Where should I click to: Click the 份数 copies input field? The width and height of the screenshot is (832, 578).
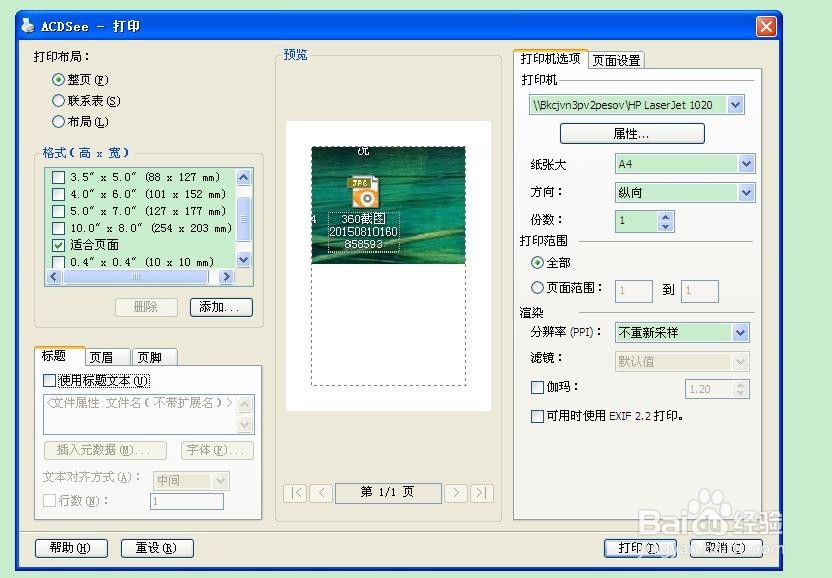tap(637, 221)
